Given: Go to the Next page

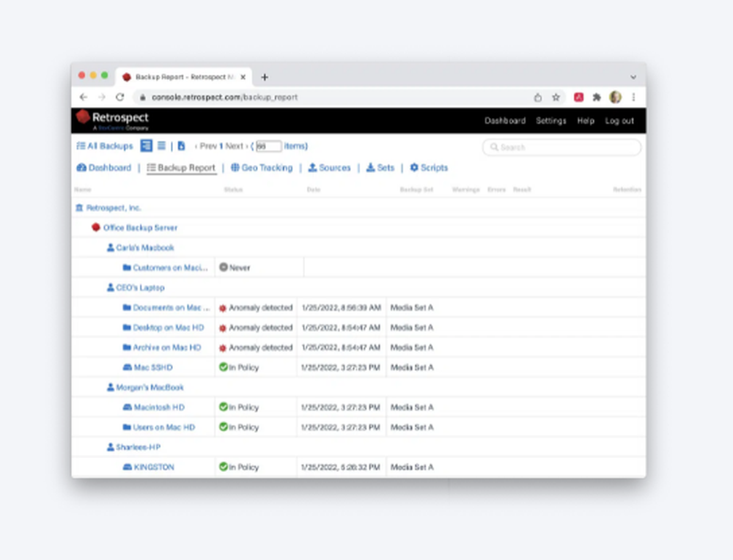Looking at the screenshot, I should pos(237,147).
